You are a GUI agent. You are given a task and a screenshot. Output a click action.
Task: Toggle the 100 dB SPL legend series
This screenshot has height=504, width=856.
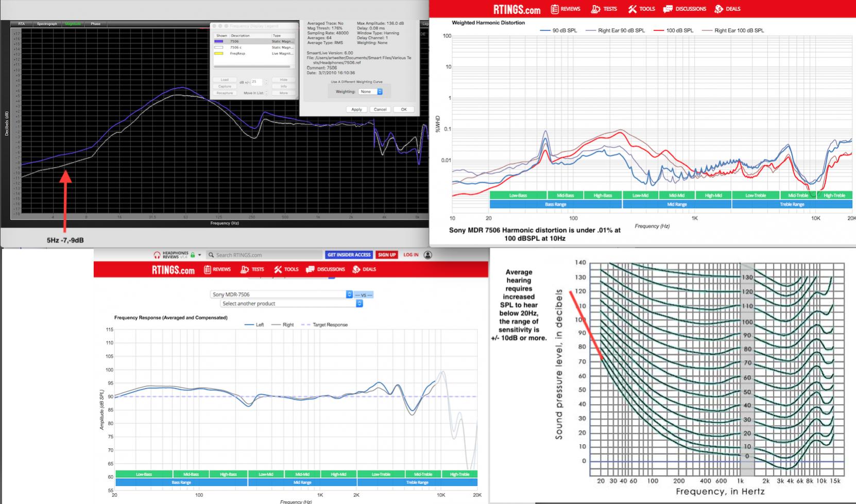pyautogui.click(x=673, y=30)
